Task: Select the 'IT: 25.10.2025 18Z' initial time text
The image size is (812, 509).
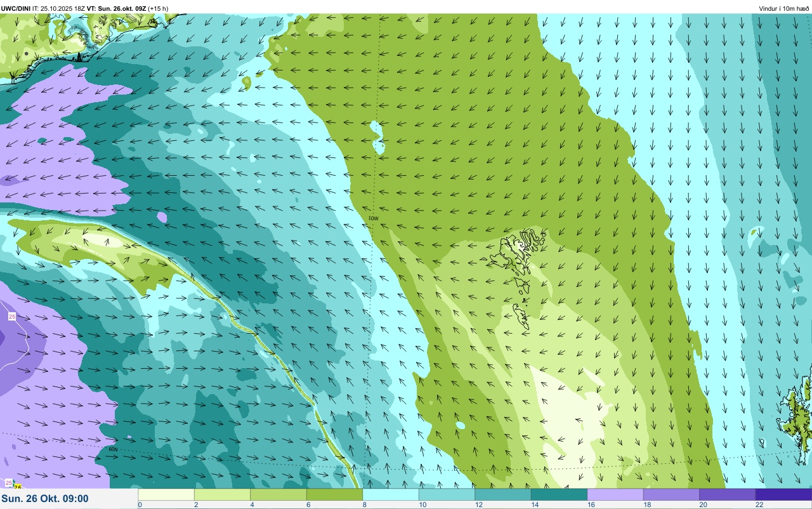Action: [58, 9]
